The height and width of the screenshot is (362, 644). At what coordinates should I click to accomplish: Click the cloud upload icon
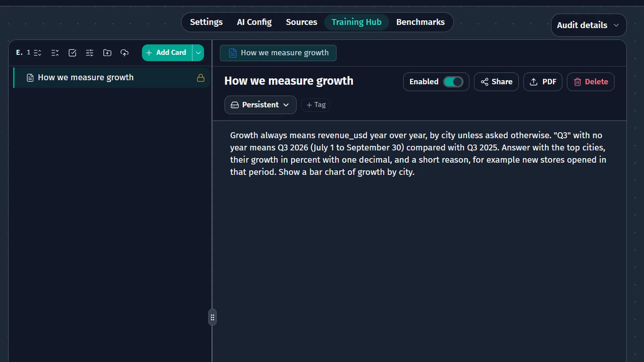pyautogui.click(x=124, y=53)
